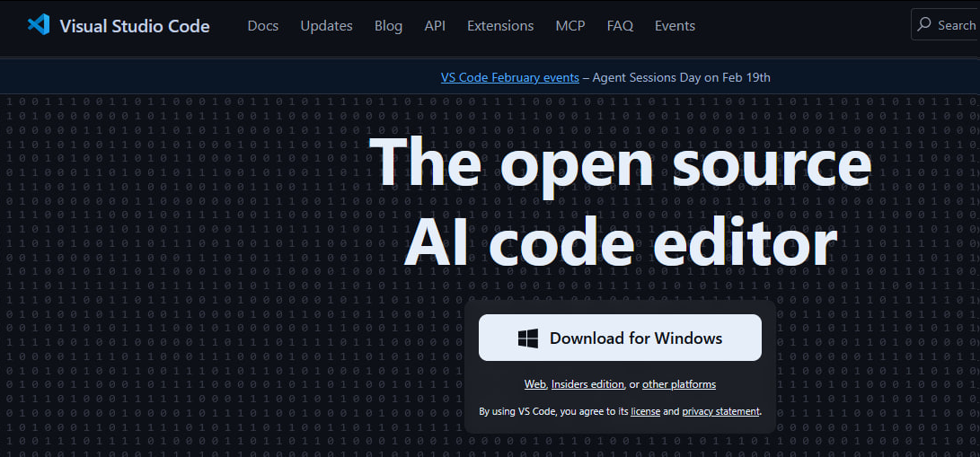Open the Web version link
980x457 pixels.
(x=534, y=384)
